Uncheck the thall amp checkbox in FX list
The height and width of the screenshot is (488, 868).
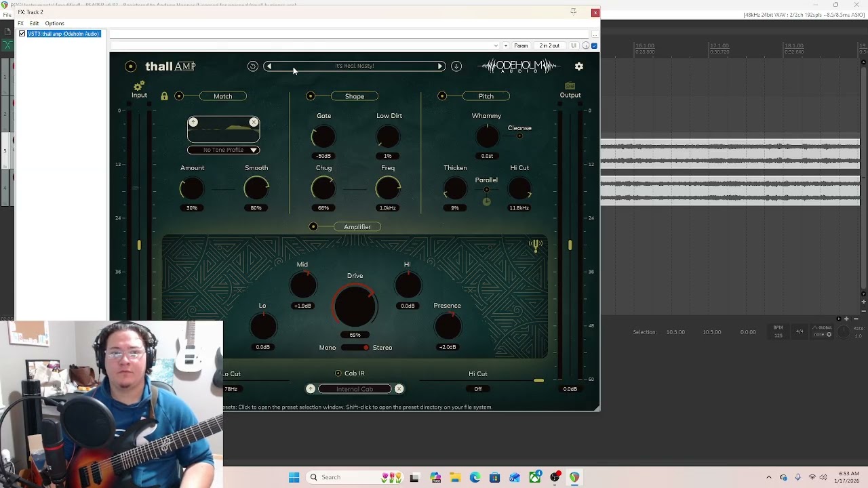click(x=22, y=34)
